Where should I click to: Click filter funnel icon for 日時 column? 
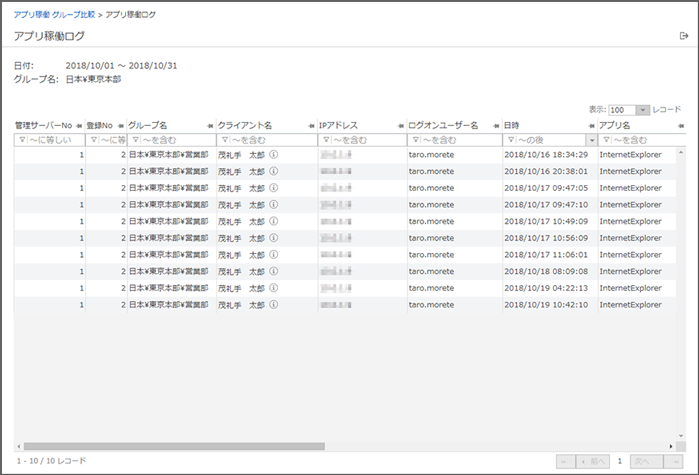(x=509, y=140)
